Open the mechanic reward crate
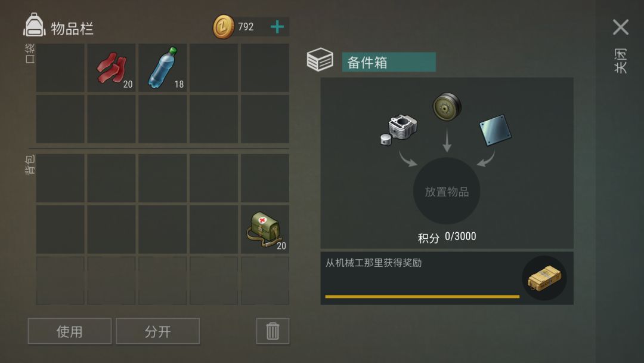The width and height of the screenshot is (644, 363). [544, 278]
